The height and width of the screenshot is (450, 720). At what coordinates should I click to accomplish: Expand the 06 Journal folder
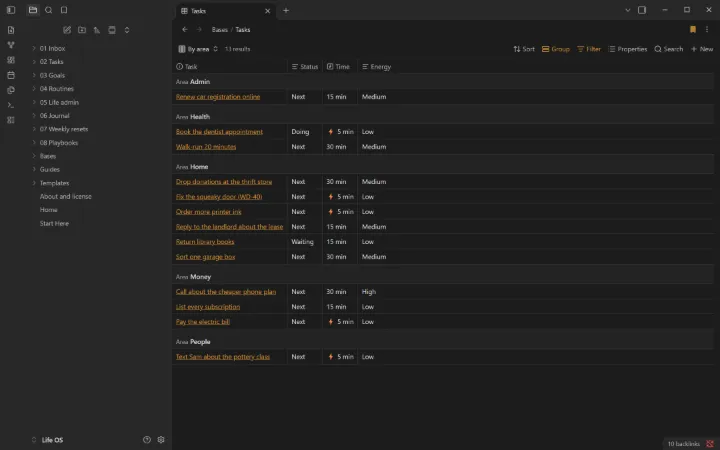click(54, 116)
